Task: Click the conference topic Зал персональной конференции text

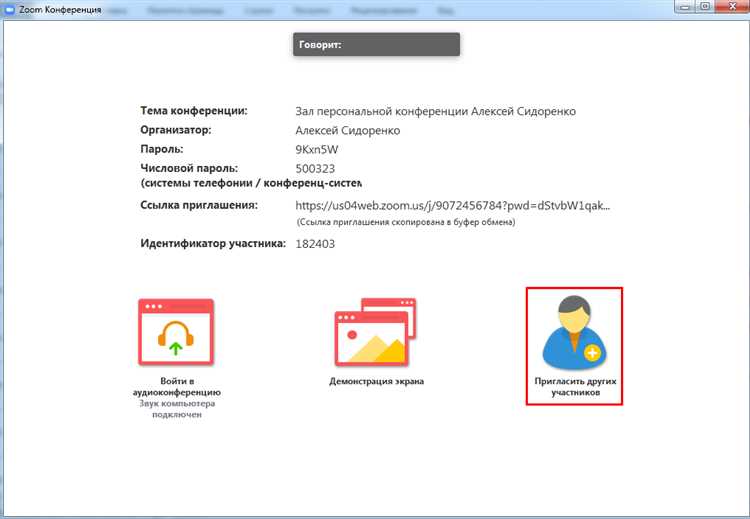Action: [435, 111]
